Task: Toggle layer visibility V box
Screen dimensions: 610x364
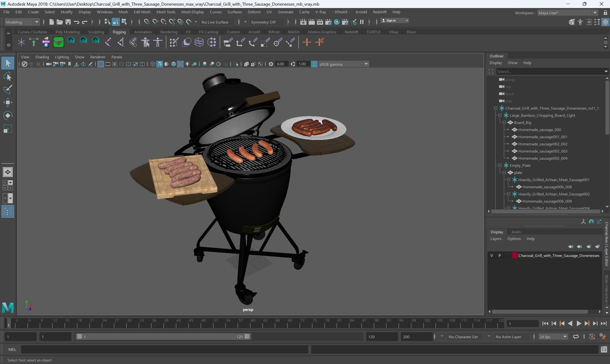Action: coord(492,255)
